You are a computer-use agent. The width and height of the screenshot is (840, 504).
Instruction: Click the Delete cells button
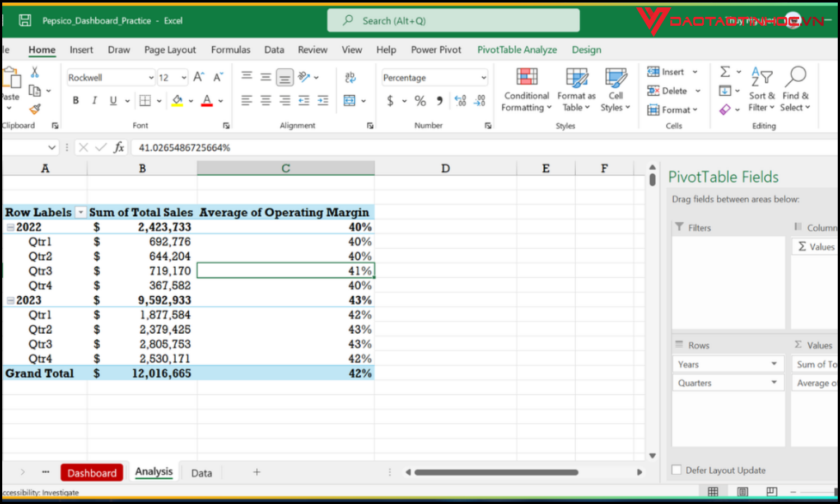click(667, 91)
